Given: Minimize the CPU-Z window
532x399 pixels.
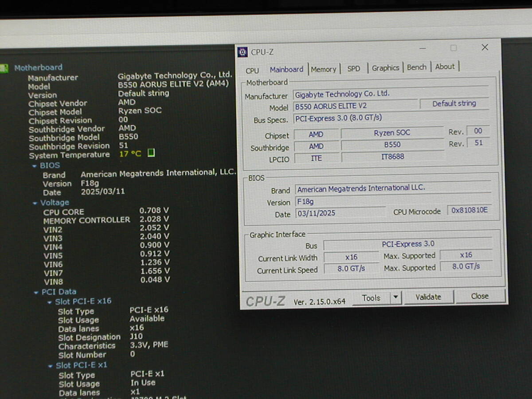Looking at the screenshot, I should [423, 48].
